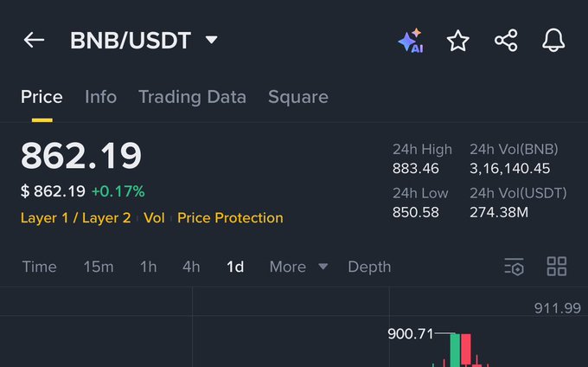
Task: Select the Price tab
Action: coord(42,97)
